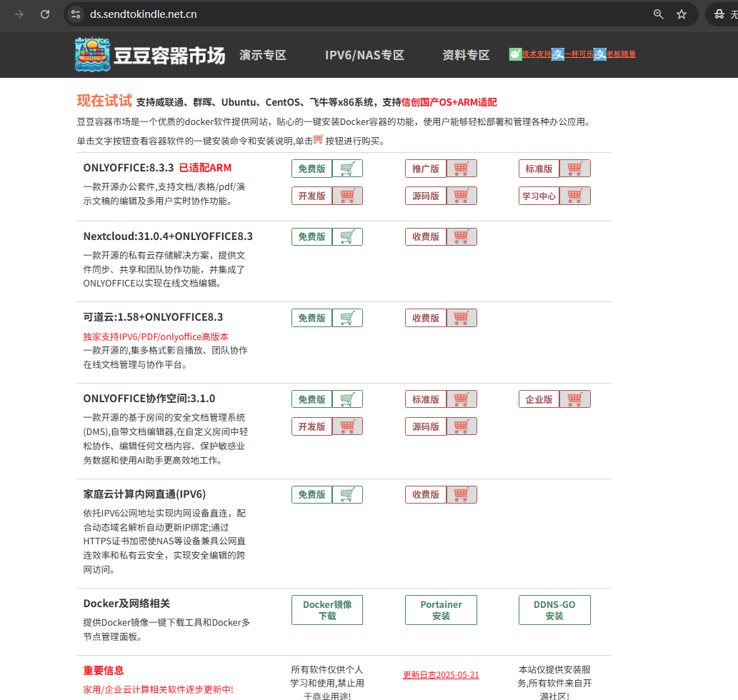Click the cart icon for ONLYOFFICE协作空间 免费版

(347, 399)
